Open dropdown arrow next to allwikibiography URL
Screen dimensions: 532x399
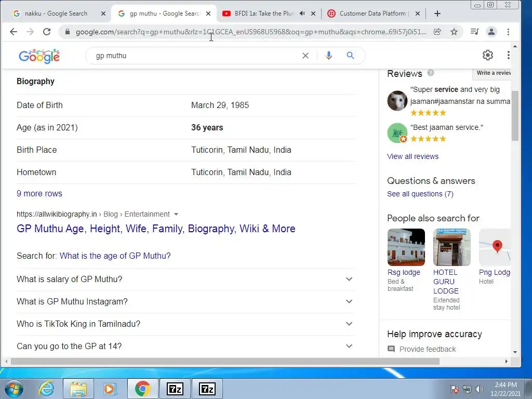tap(176, 214)
